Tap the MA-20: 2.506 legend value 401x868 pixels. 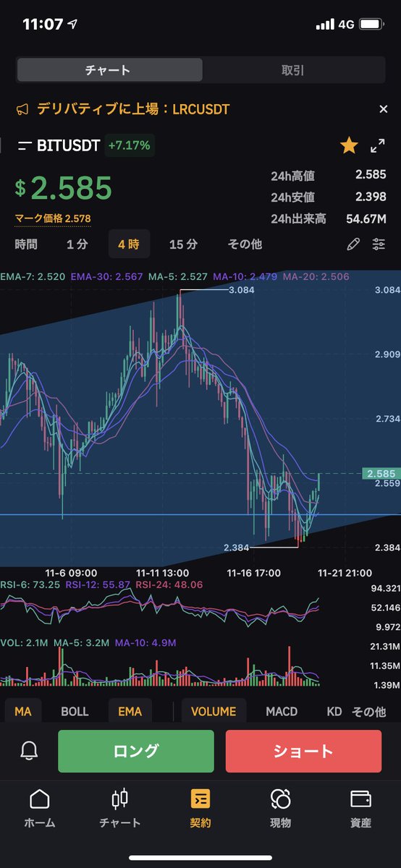(316, 276)
